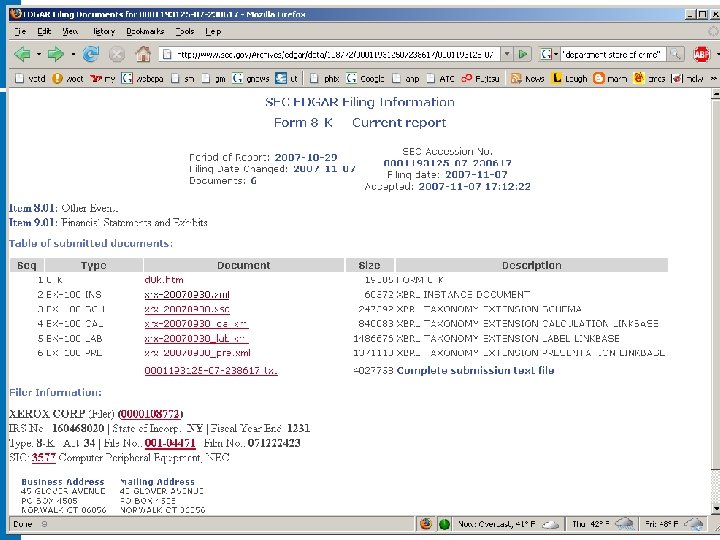Open the xrx-20070930_cal.xml link
Screen dimensions: 720x540
[196, 324]
